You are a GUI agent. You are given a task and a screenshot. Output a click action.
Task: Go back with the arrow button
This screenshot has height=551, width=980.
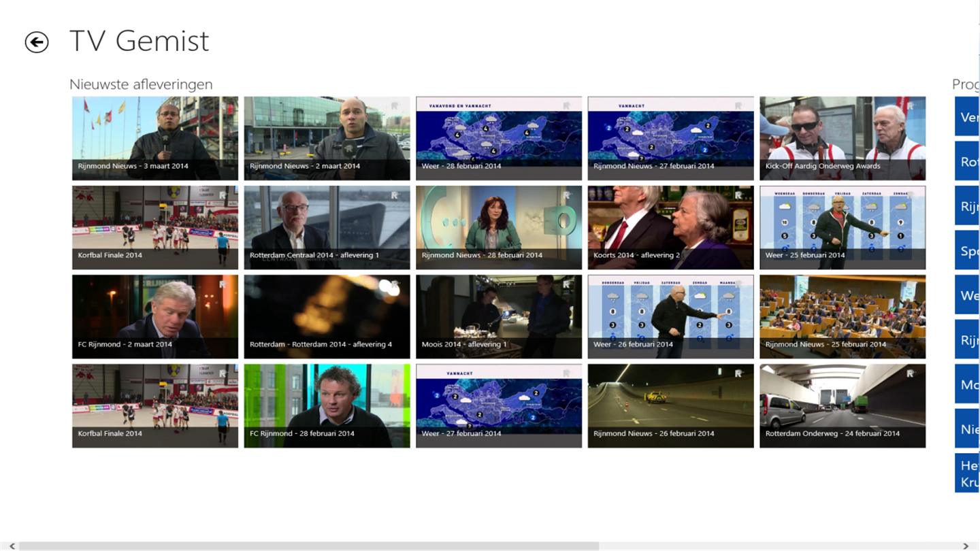[37, 42]
